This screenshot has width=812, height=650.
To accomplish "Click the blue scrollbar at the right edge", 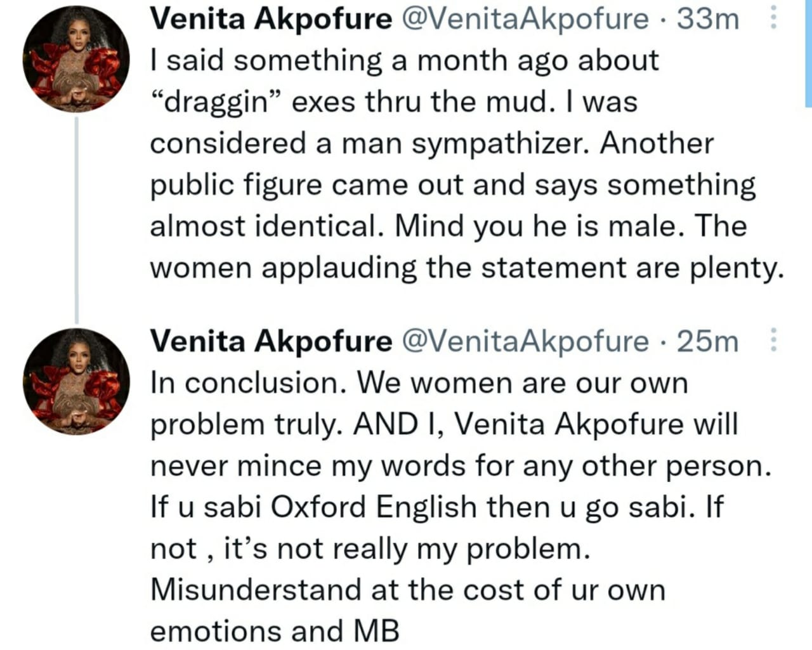I will pos(808,54).
